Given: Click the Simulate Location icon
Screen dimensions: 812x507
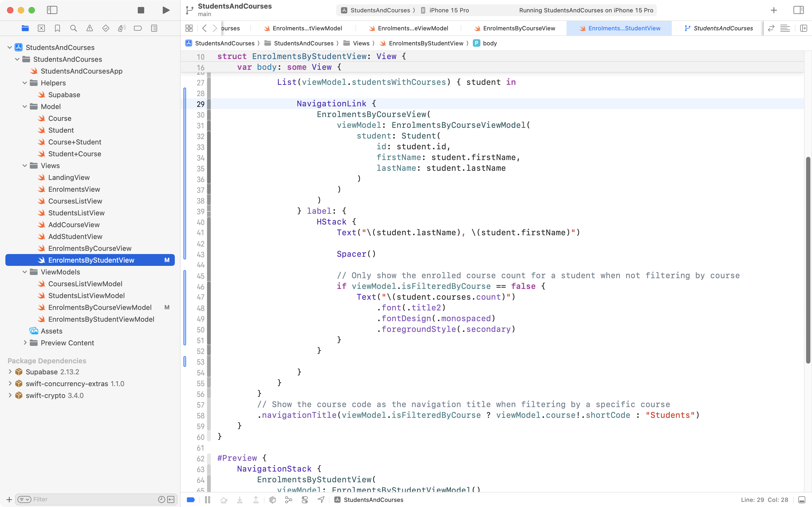Looking at the screenshot, I should (321, 500).
